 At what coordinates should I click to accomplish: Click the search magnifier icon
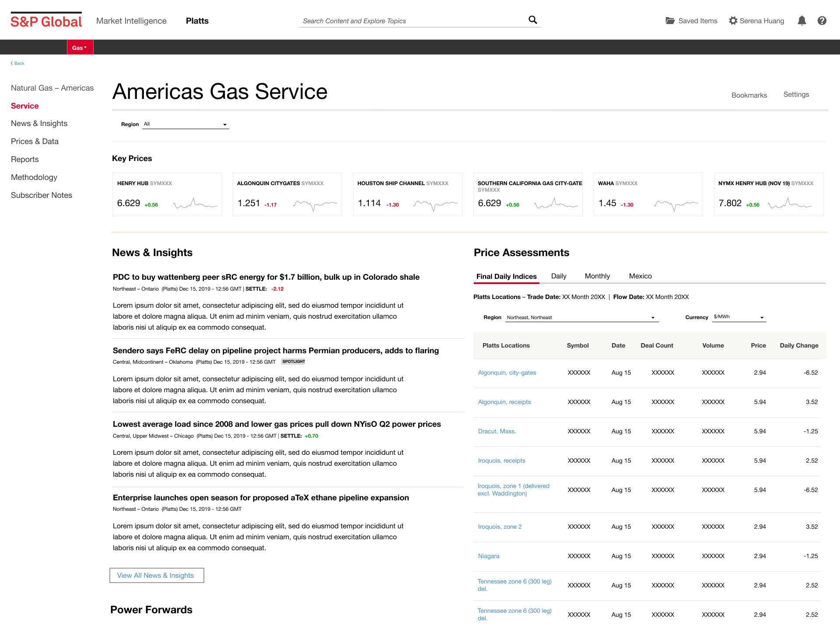tap(532, 20)
